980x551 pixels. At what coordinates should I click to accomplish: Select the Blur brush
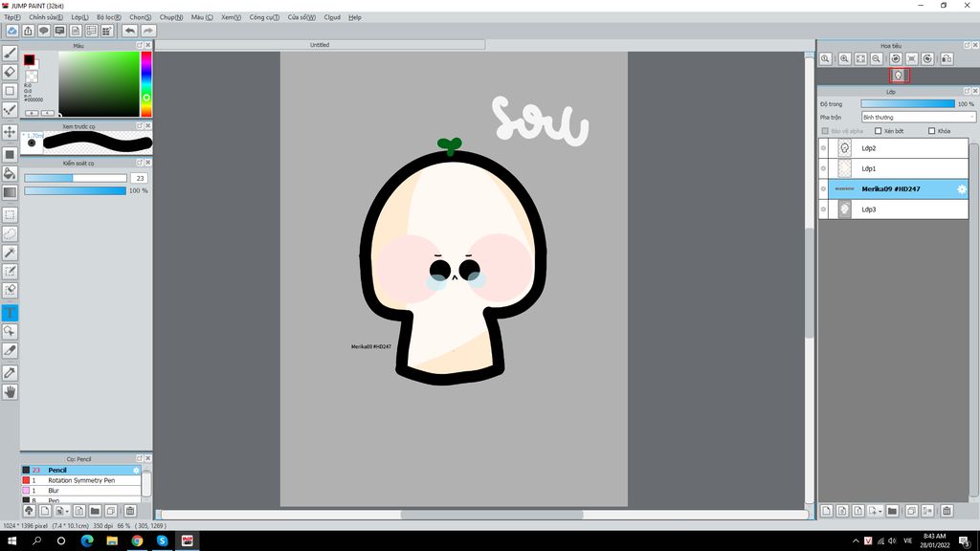click(x=80, y=491)
